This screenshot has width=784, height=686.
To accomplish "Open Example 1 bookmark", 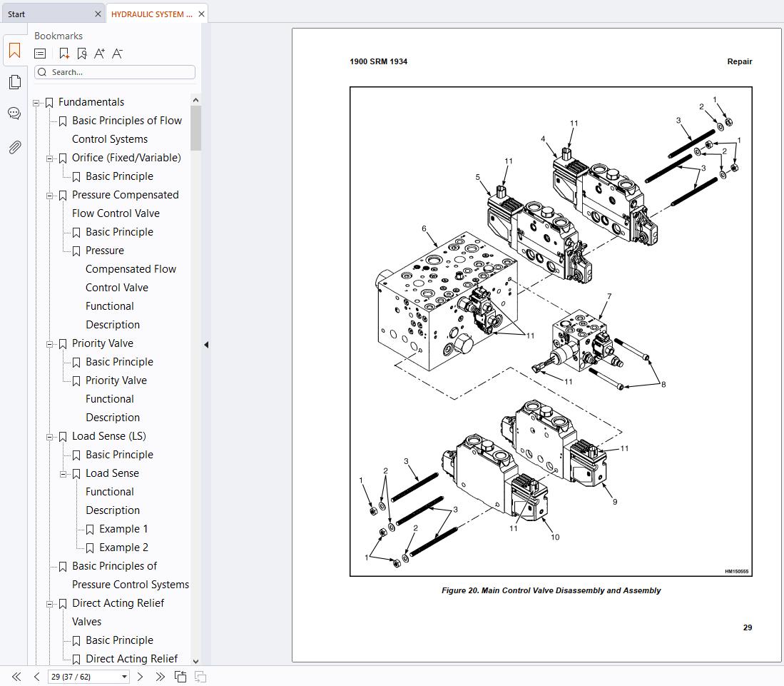I will (x=123, y=529).
